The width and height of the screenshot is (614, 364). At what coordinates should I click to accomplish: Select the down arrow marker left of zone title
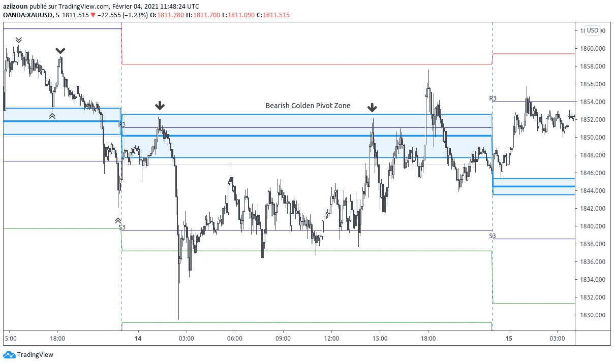click(160, 106)
